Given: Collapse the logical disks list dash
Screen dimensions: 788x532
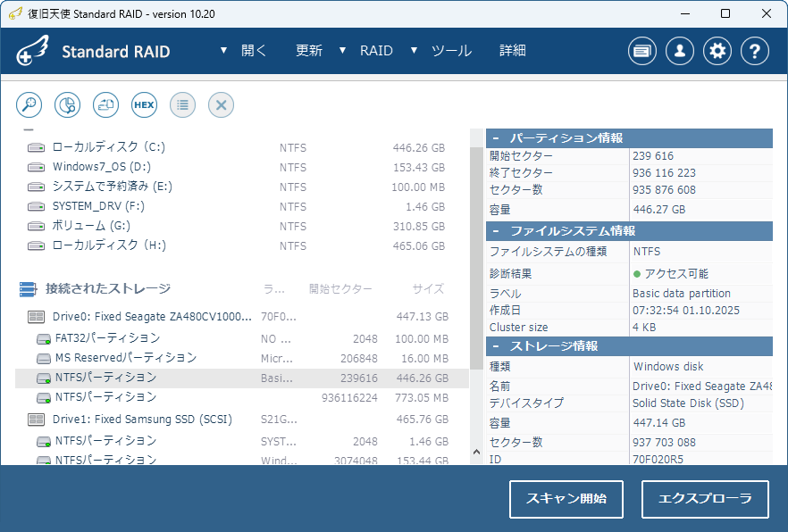Looking at the screenshot, I should coord(29,130).
